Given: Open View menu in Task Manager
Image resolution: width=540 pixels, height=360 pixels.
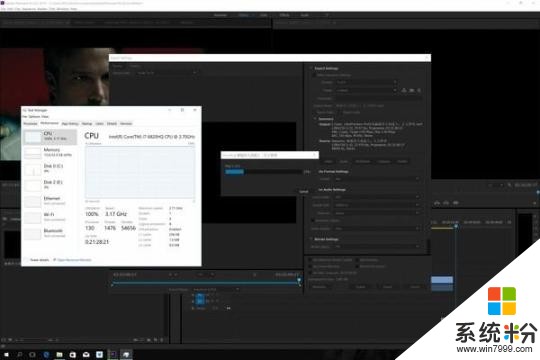Looking at the screenshot, I should coord(45,117).
